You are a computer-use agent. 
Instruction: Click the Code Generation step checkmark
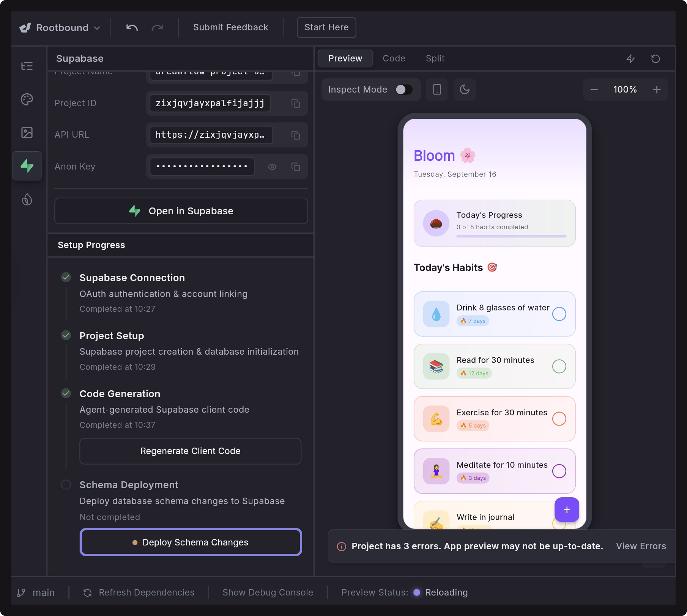click(66, 393)
